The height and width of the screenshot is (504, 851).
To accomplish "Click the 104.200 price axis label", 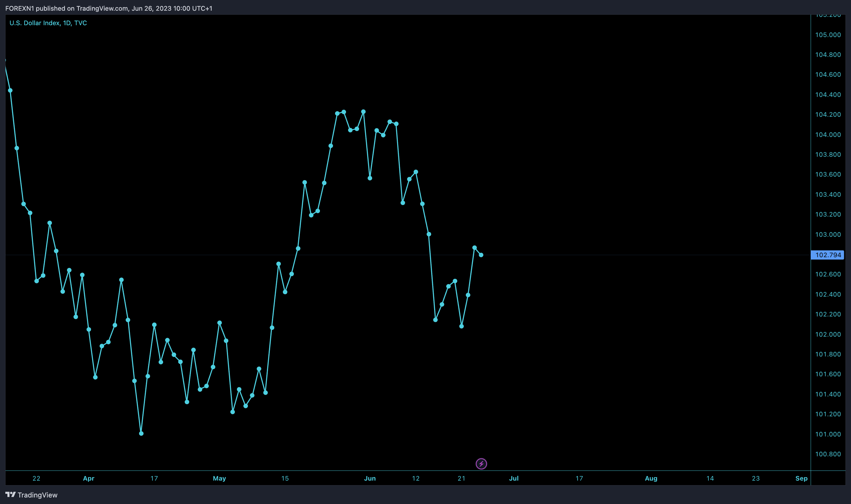I will pos(828,114).
